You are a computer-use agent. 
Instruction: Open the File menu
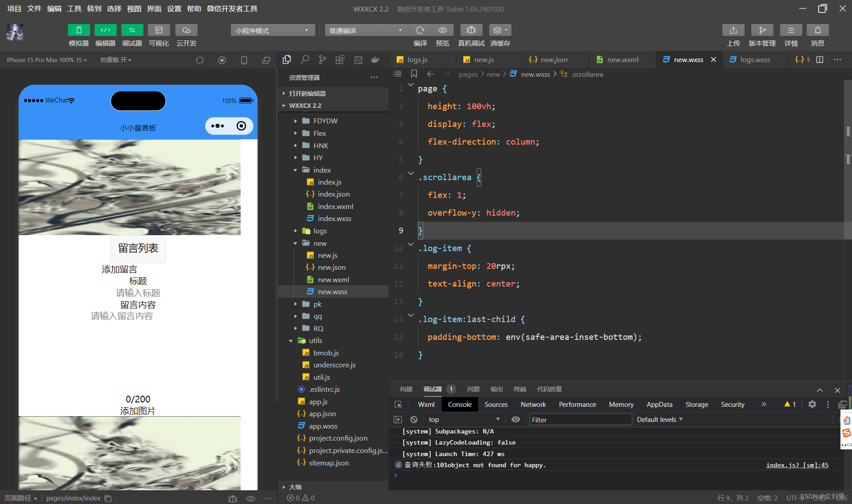pyautogui.click(x=34, y=8)
